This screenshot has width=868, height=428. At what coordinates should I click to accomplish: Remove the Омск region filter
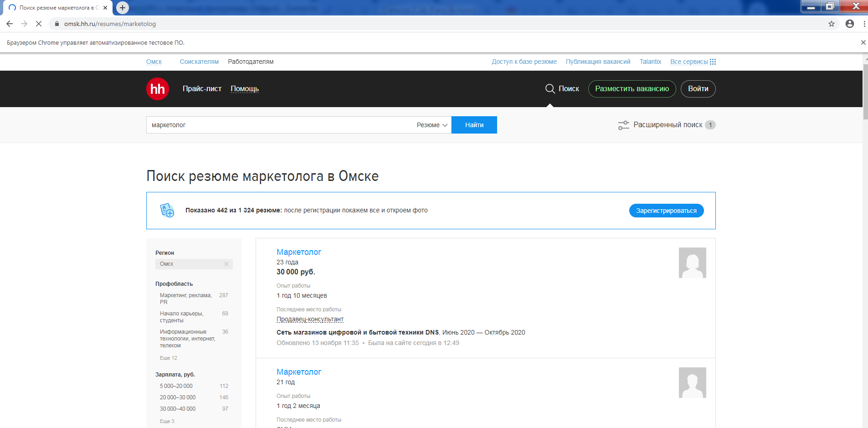[226, 264]
